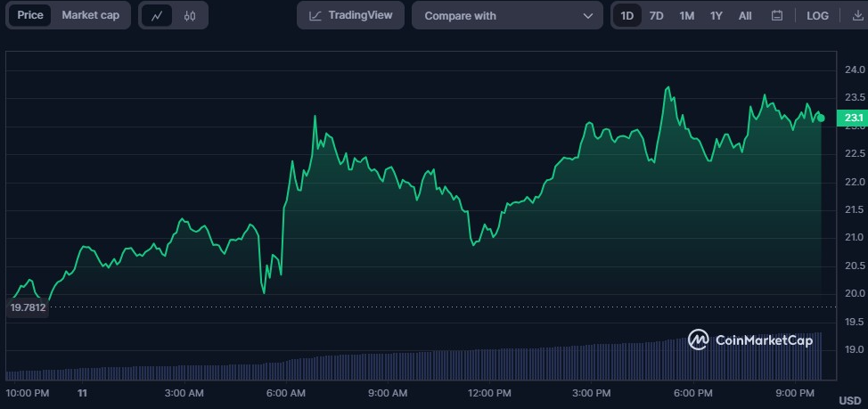Select the 1Y time range
This screenshot has width=868, height=409.
(716, 15)
